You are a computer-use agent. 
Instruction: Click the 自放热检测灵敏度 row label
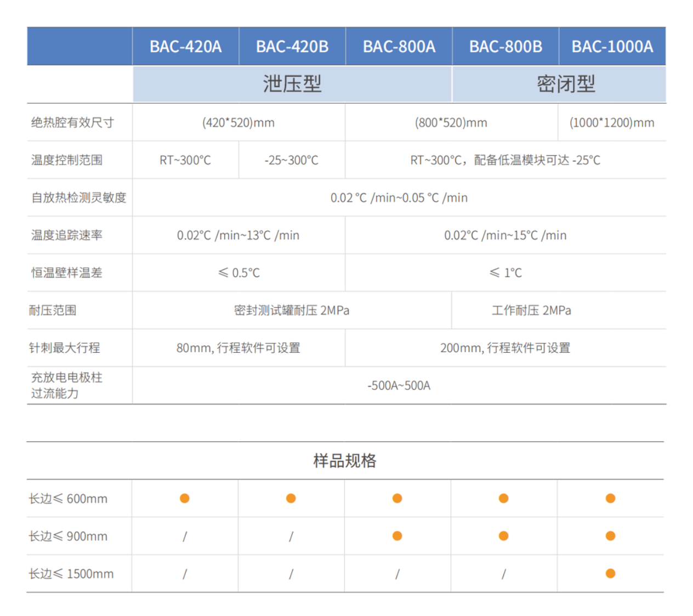78,197
